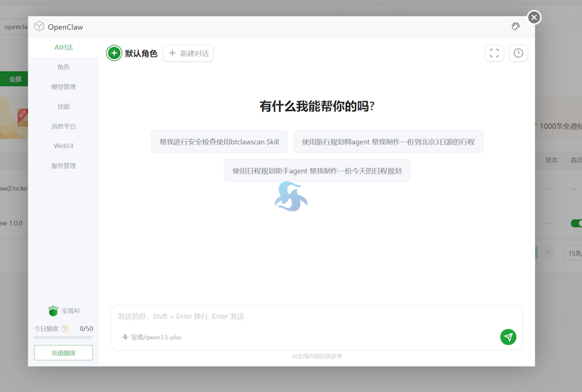Open chat history clock icon

click(x=518, y=53)
